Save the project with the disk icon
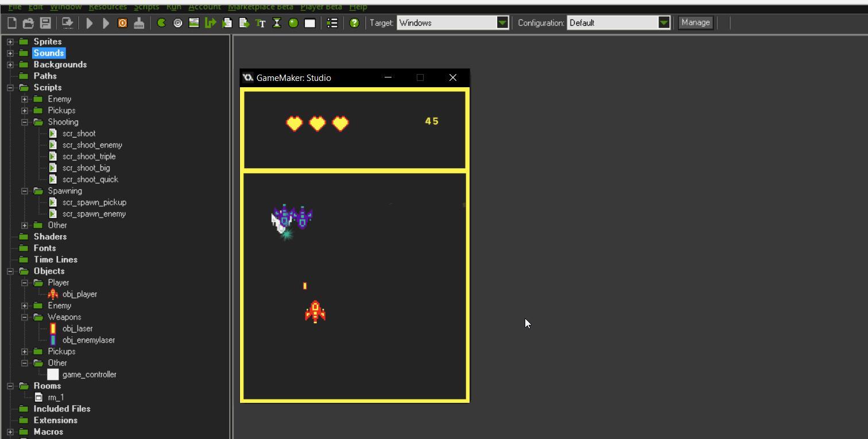Image resolution: width=868 pixels, height=439 pixels. [44, 23]
